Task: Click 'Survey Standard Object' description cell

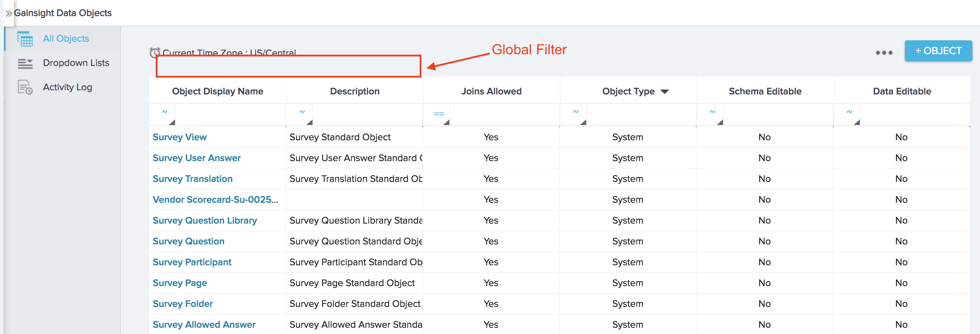Action: pos(340,137)
